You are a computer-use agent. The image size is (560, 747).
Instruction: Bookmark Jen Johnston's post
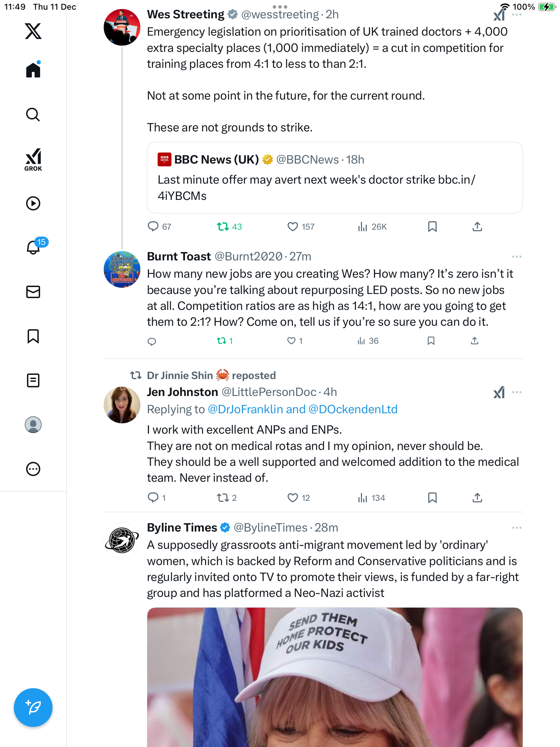[x=432, y=498]
